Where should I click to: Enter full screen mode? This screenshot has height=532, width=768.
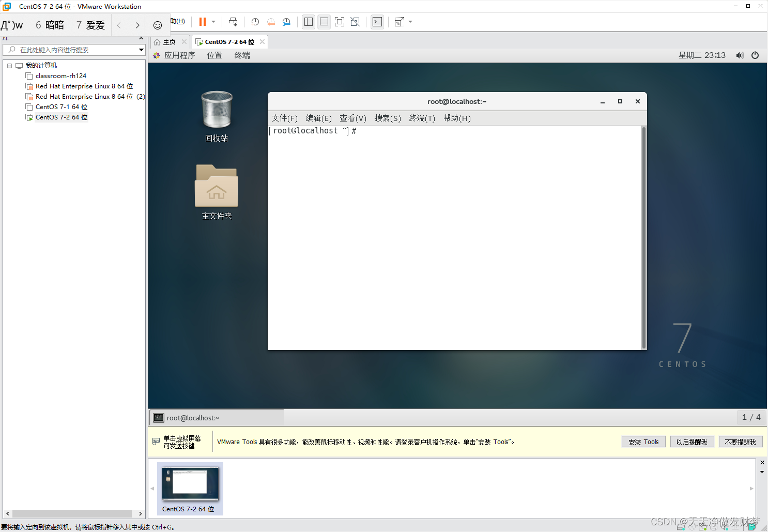pos(340,22)
